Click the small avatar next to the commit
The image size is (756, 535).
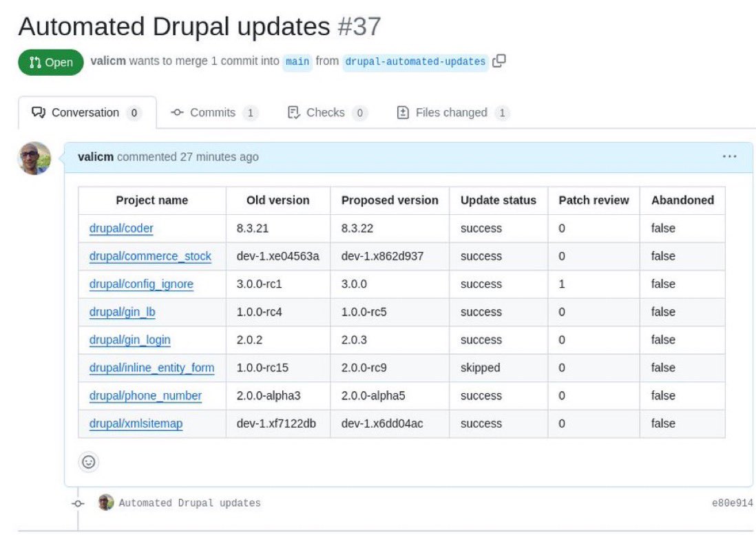[x=105, y=503]
